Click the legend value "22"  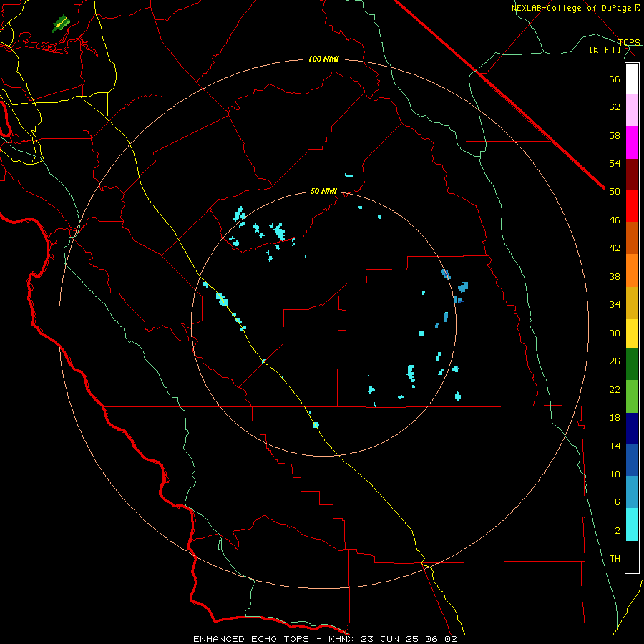point(615,389)
